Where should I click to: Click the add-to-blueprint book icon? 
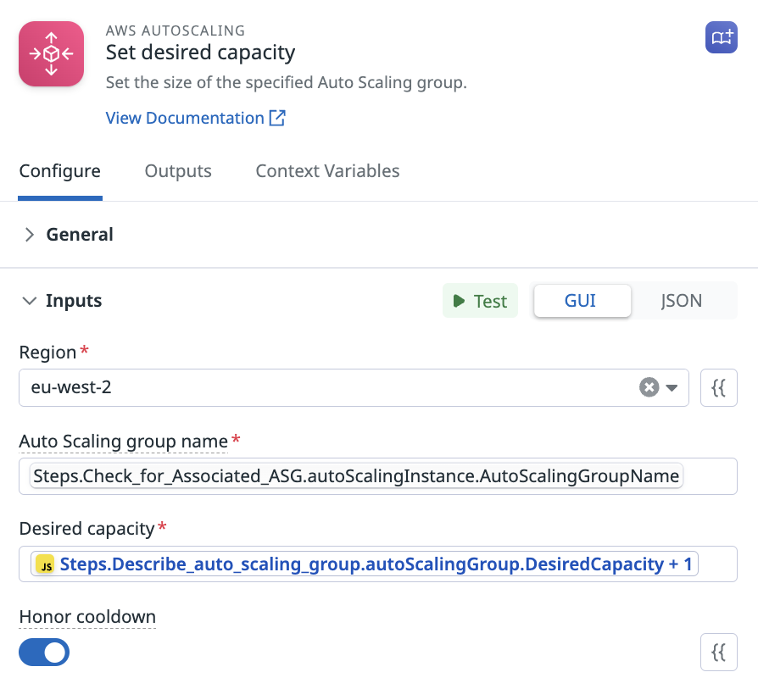click(722, 37)
